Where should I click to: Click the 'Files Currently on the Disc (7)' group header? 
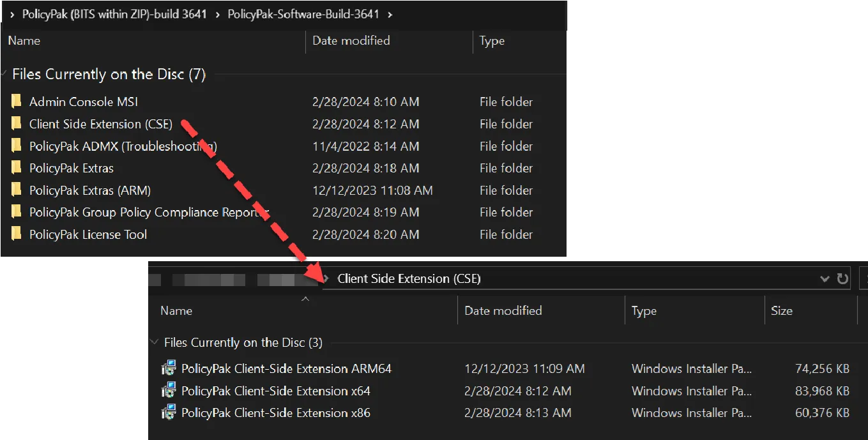tap(109, 74)
